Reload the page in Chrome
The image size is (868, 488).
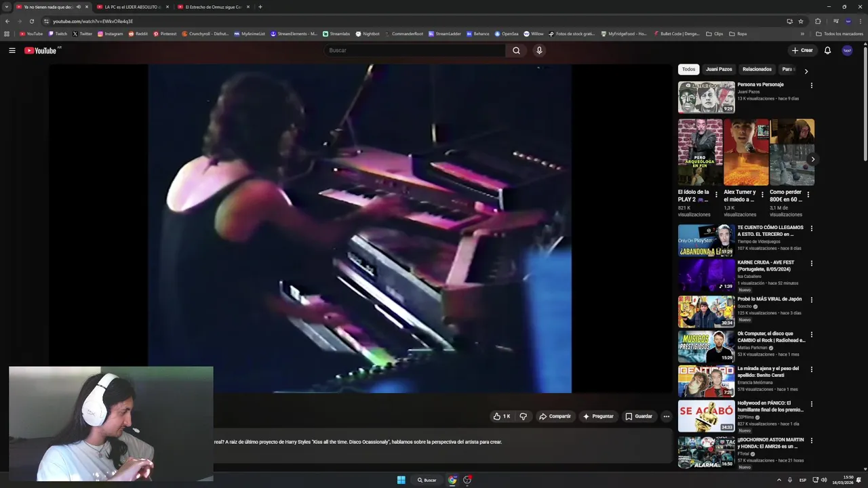pos(31,21)
